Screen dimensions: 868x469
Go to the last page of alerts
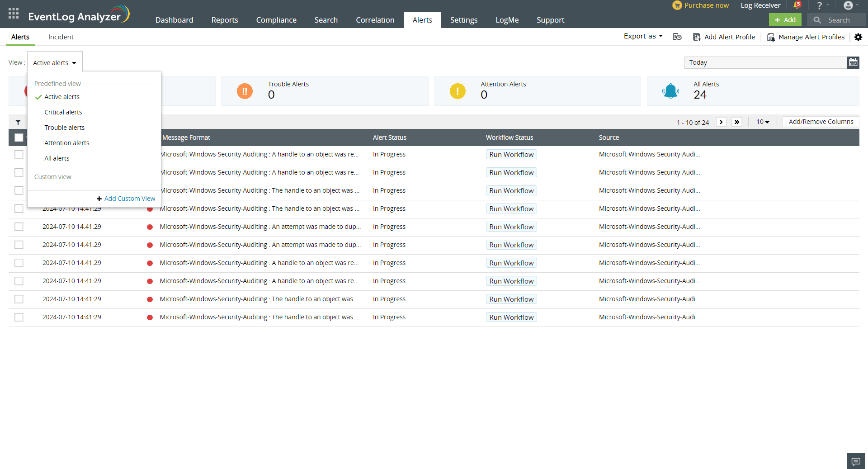click(737, 122)
